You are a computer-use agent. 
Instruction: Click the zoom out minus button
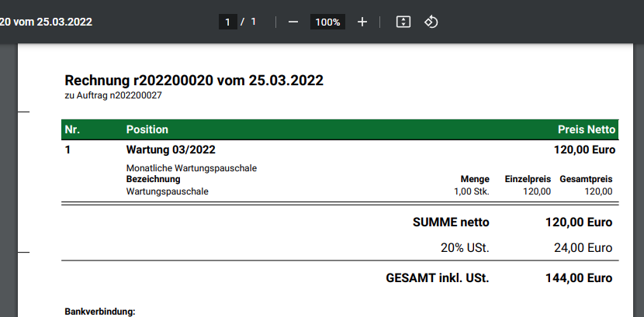pyautogui.click(x=293, y=22)
